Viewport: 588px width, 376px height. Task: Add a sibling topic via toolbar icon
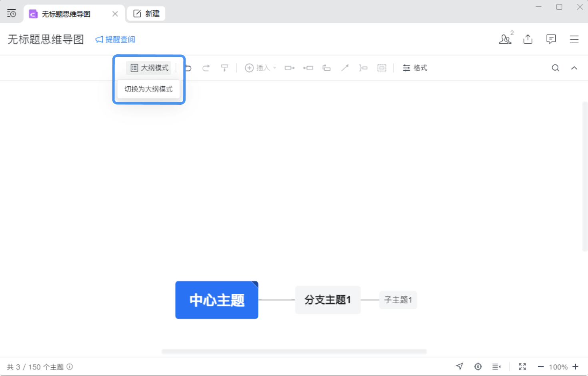click(x=326, y=68)
